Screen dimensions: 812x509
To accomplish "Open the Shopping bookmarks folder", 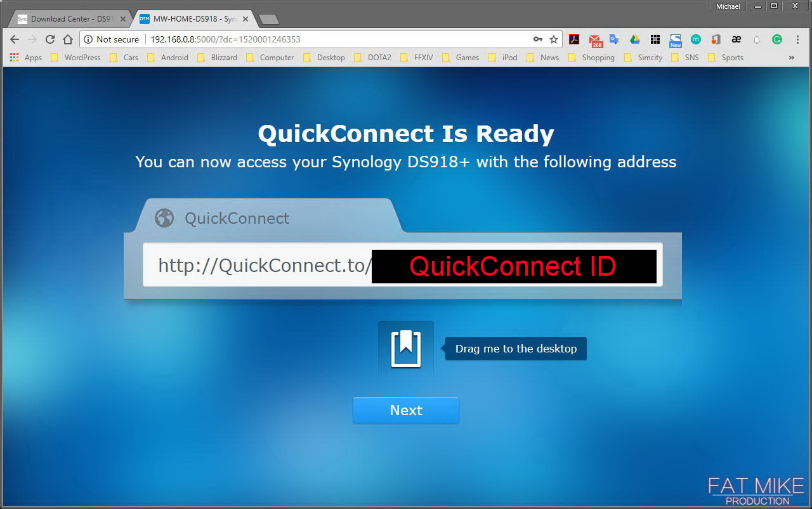I will [591, 57].
